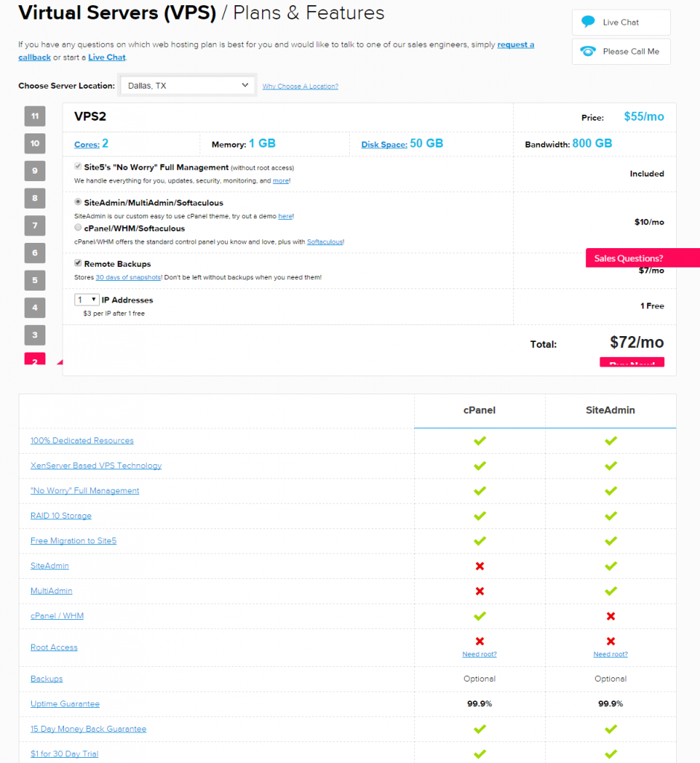Click the green check for MultiAdmin under SiteAdmin
This screenshot has height=763, width=700.
coord(611,591)
